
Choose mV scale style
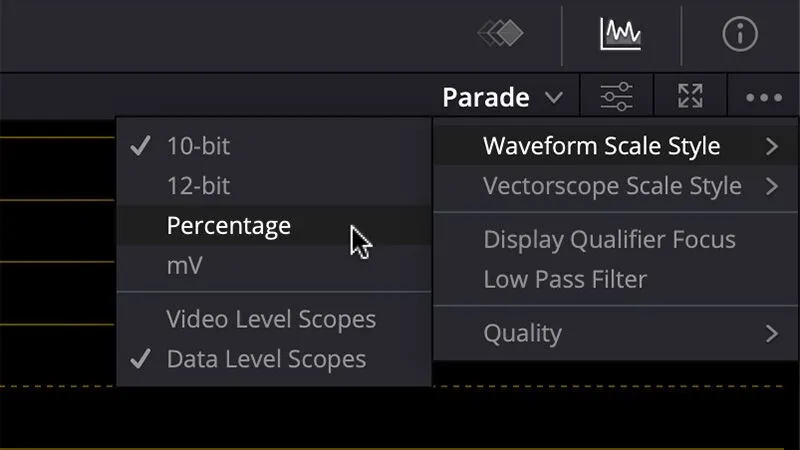[x=274, y=265]
